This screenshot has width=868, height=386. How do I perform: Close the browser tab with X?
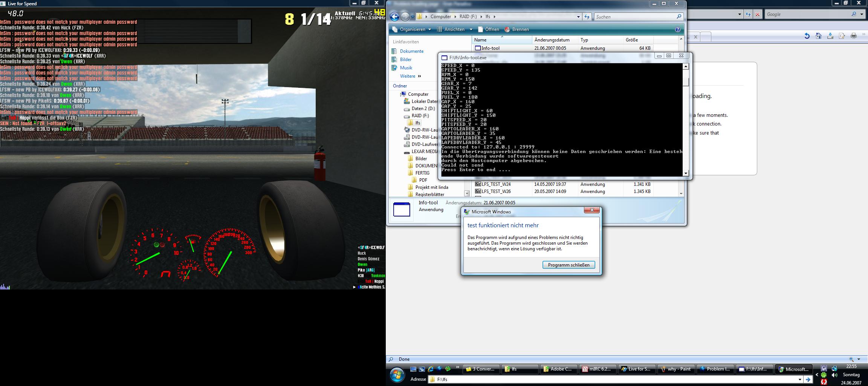click(695, 37)
